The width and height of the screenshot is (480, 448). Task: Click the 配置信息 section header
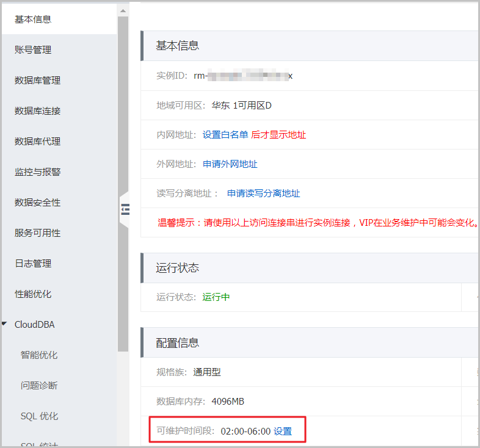(x=310, y=342)
